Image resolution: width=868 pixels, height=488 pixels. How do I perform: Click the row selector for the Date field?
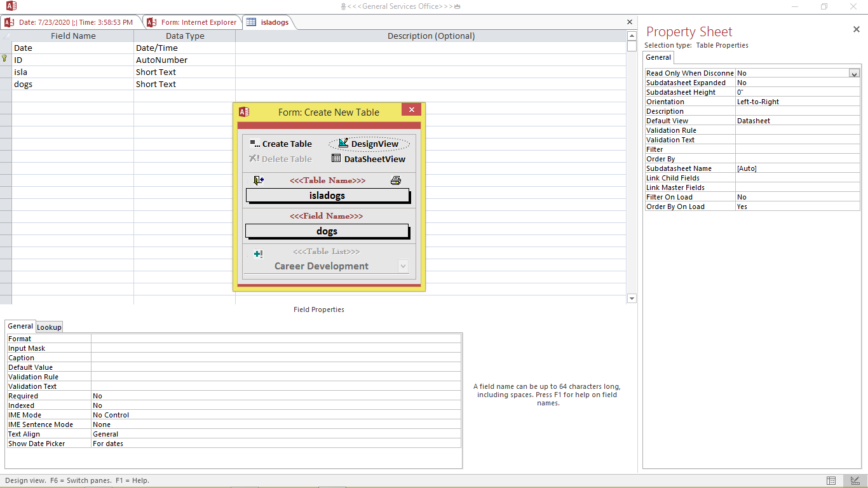pyautogui.click(x=6, y=48)
